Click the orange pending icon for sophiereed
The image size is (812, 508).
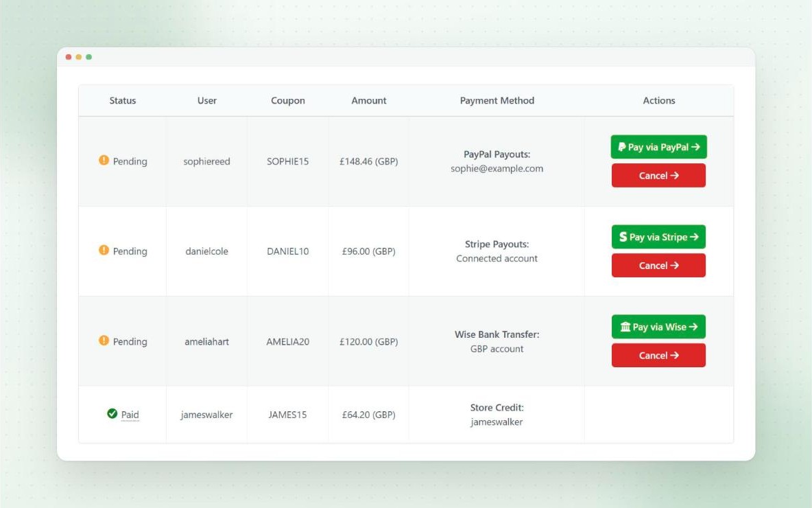click(x=104, y=160)
